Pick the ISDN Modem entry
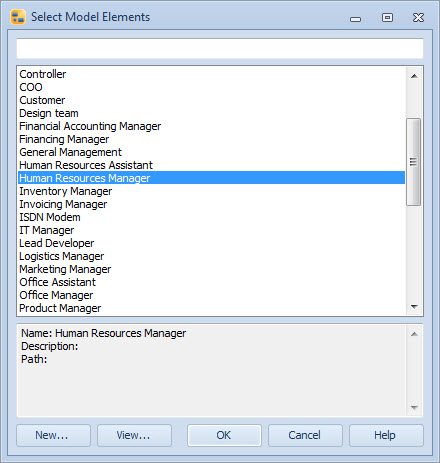Viewport: 440px width, 463px height. [x=50, y=217]
